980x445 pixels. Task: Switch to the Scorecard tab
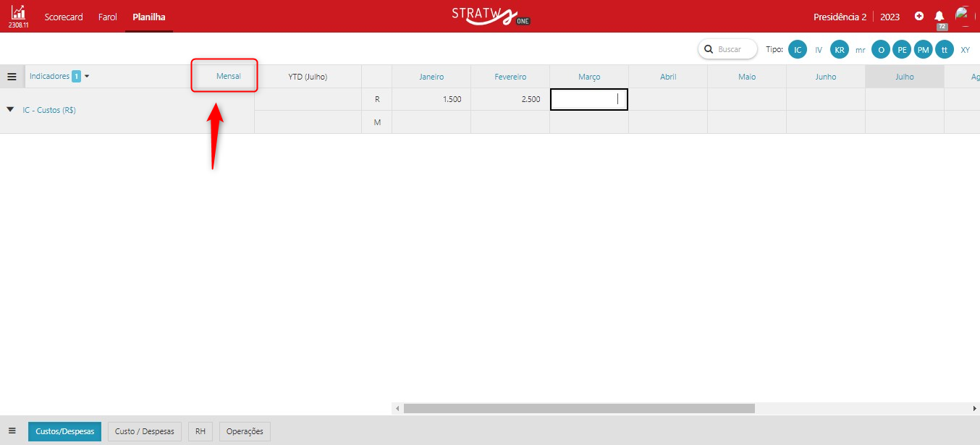[64, 17]
